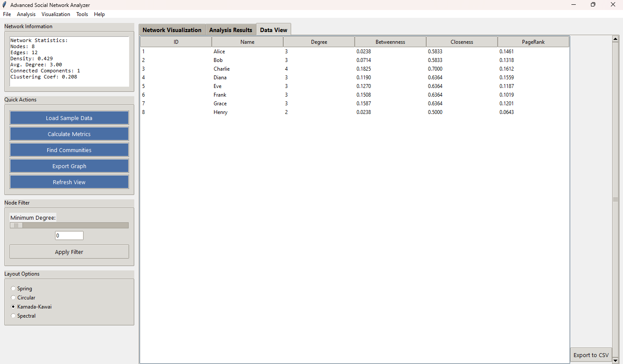Screen dimensions: 623x364
Task: Select the Spring layout option
Action: point(13,289)
